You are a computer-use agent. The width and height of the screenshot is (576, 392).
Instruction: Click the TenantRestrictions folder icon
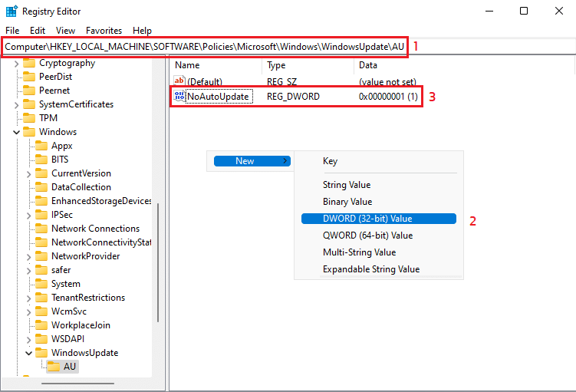[41, 298]
